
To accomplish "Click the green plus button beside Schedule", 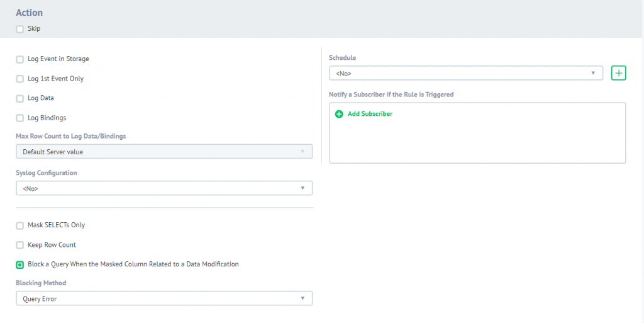I will point(619,73).
